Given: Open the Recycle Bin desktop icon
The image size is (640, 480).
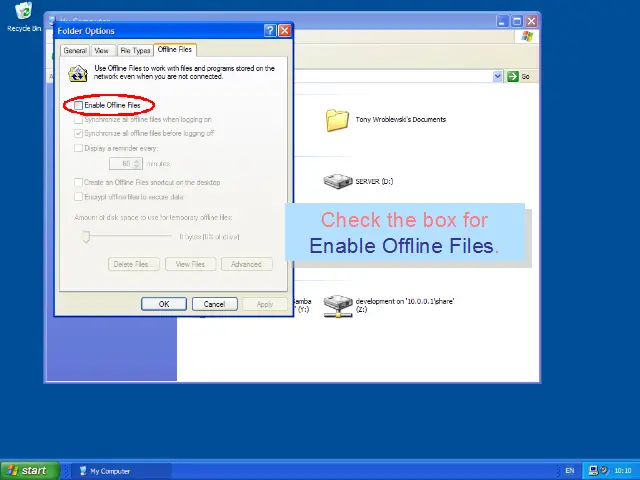Looking at the screenshot, I should (23, 14).
